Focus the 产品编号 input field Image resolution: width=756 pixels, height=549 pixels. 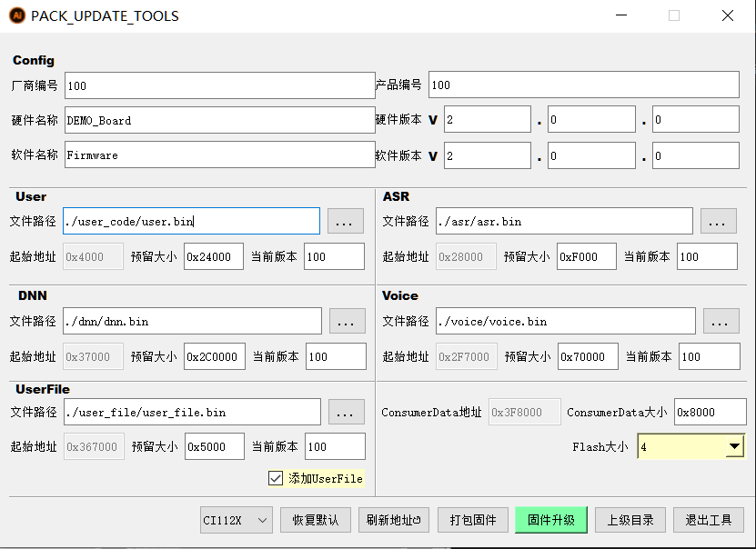(584, 85)
